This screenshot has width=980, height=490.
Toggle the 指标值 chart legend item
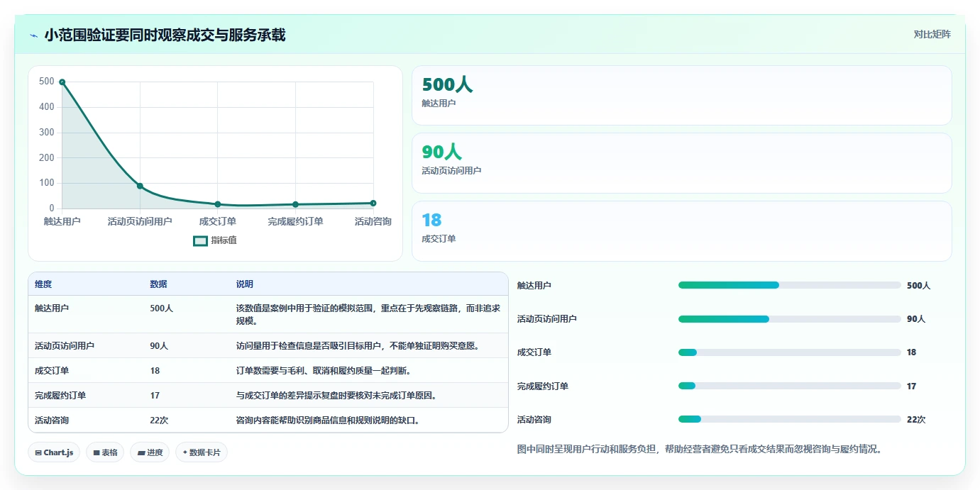click(x=215, y=240)
